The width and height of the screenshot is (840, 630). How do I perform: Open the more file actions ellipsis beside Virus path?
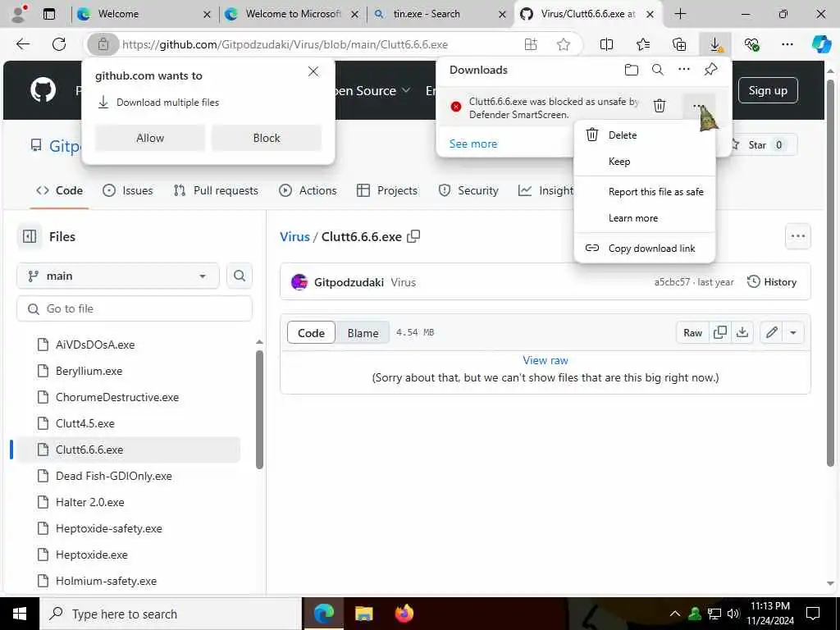pos(797,236)
